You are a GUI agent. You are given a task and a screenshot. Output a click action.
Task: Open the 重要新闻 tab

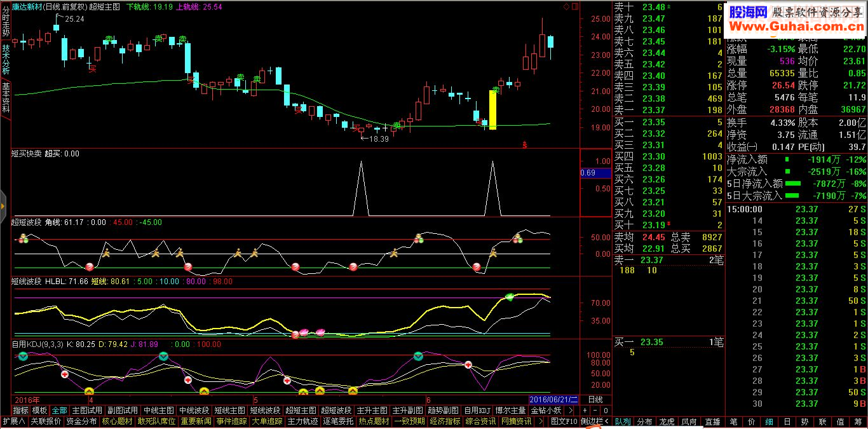click(x=195, y=421)
